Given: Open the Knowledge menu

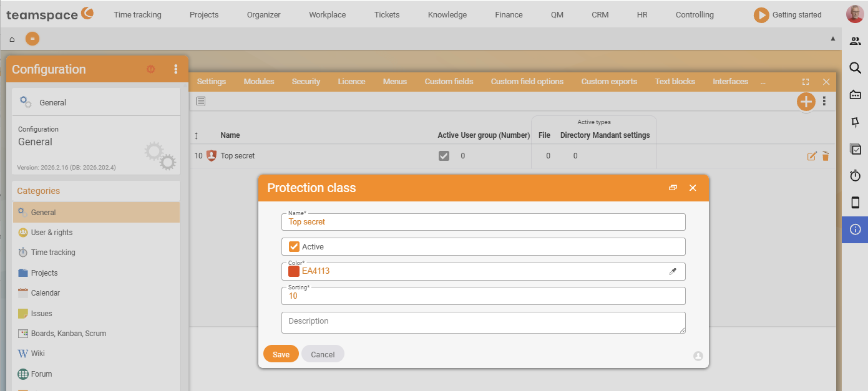Looking at the screenshot, I should [x=447, y=15].
